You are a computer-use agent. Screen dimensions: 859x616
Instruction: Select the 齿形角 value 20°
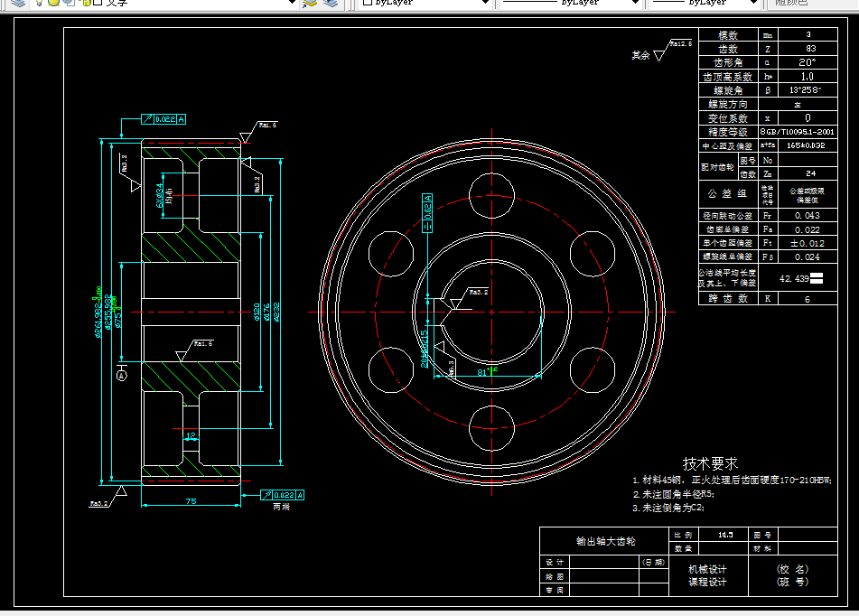pyautogui.click(x=807, y=62)
